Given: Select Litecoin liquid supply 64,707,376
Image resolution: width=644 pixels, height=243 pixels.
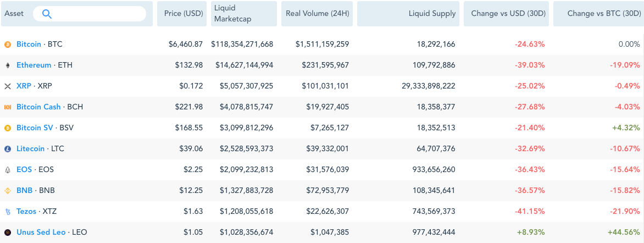Looking at the screenshot, I should click(x=436, y=149).
